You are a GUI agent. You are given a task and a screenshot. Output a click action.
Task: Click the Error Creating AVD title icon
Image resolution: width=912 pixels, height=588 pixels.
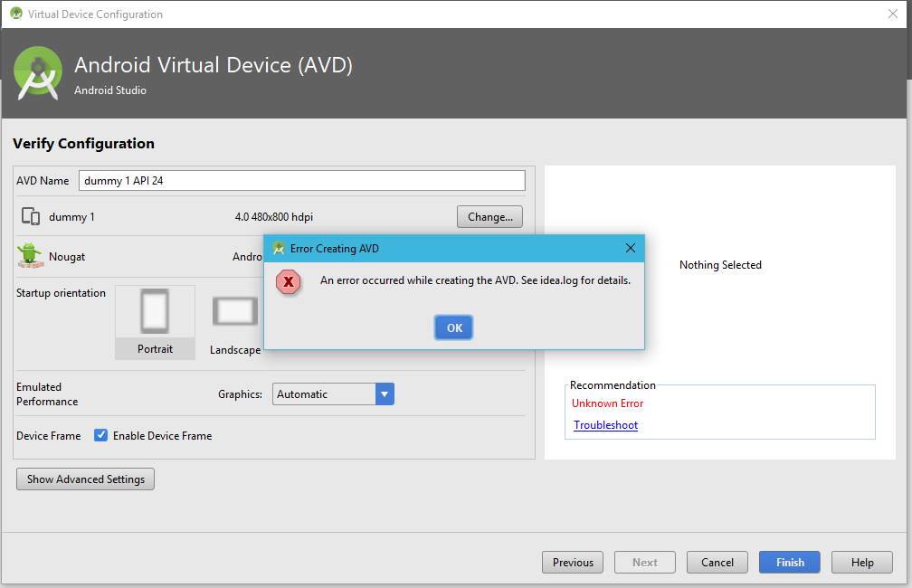(279, 249)
